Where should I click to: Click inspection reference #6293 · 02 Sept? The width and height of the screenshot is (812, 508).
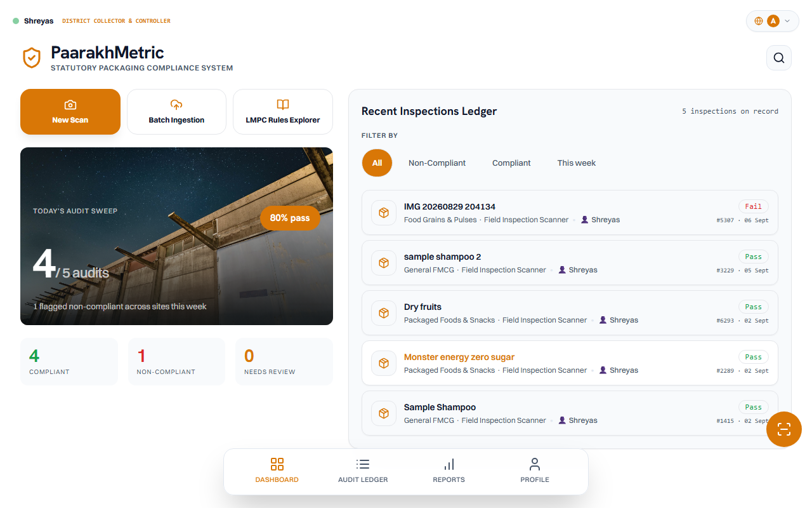point(742,321)
